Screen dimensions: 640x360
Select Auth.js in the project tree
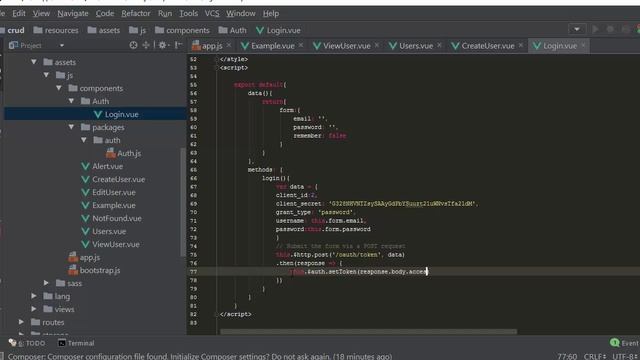click(x=123, y=153)
